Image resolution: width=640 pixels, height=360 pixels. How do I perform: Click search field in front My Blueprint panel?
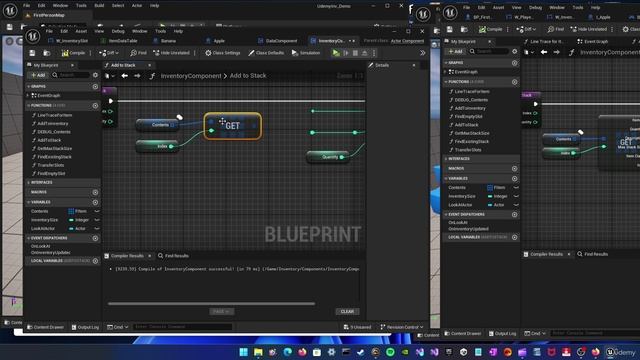71,75
